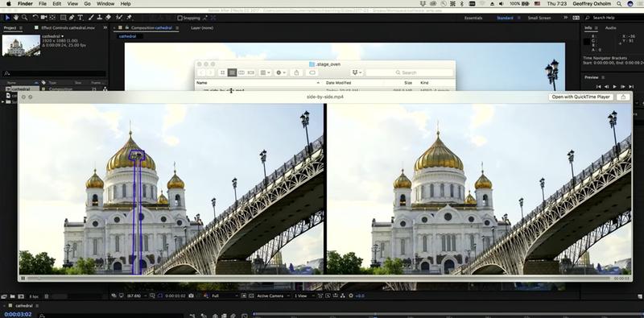Click the Project panel search field
The width and height of the screenshot is (644, 318).
(54, 74)
